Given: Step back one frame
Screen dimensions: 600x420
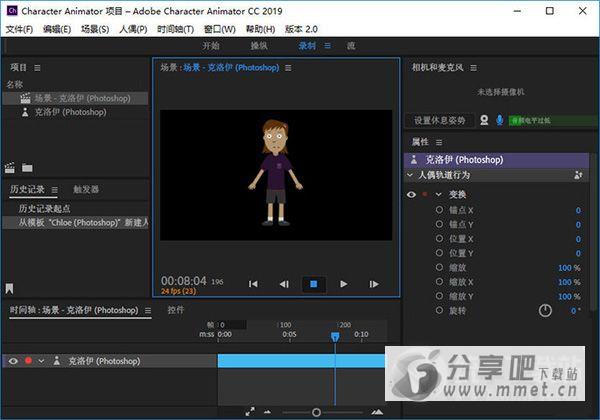Looking at the screenshot, I should click(x=284, y=284).
